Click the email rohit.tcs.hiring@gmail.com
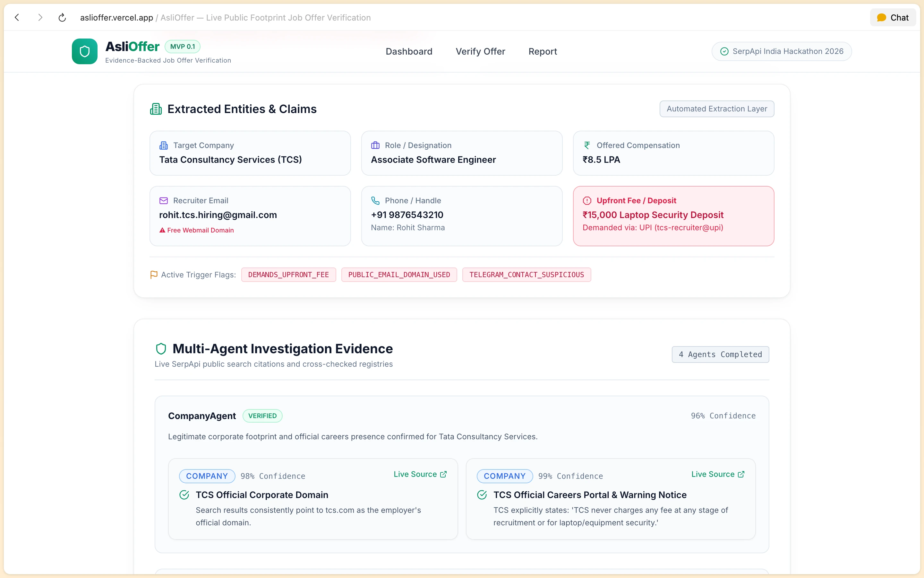 pyautogui.click(x=218, y=215)
